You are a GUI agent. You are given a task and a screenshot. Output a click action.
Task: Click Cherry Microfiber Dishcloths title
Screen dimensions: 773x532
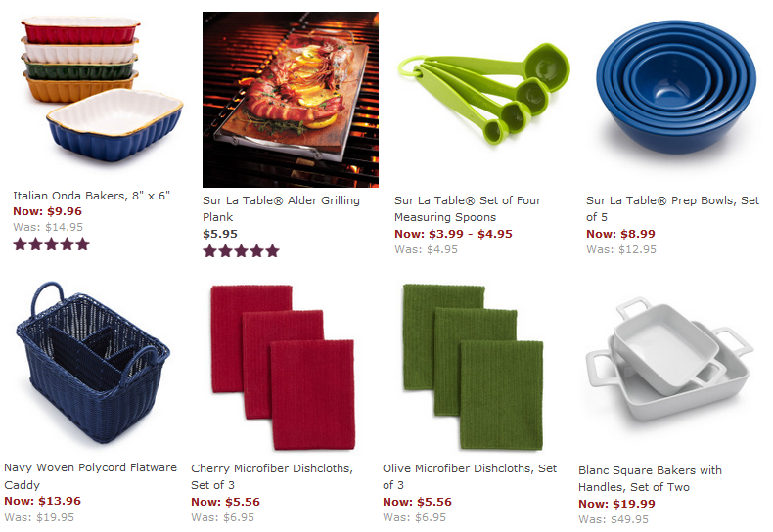(272, 476)
